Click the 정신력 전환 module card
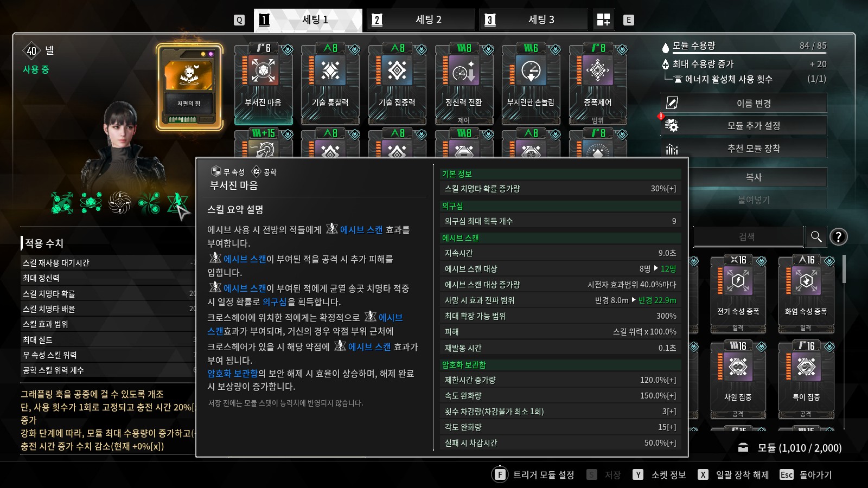This screenshot has height=488, width=868. (x=464, y=84)
